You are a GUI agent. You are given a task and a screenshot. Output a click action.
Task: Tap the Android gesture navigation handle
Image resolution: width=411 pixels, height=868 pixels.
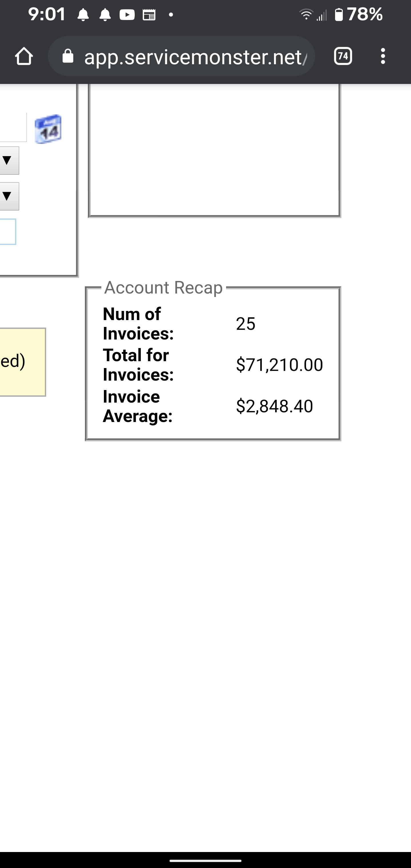click(x=205, y=860)
